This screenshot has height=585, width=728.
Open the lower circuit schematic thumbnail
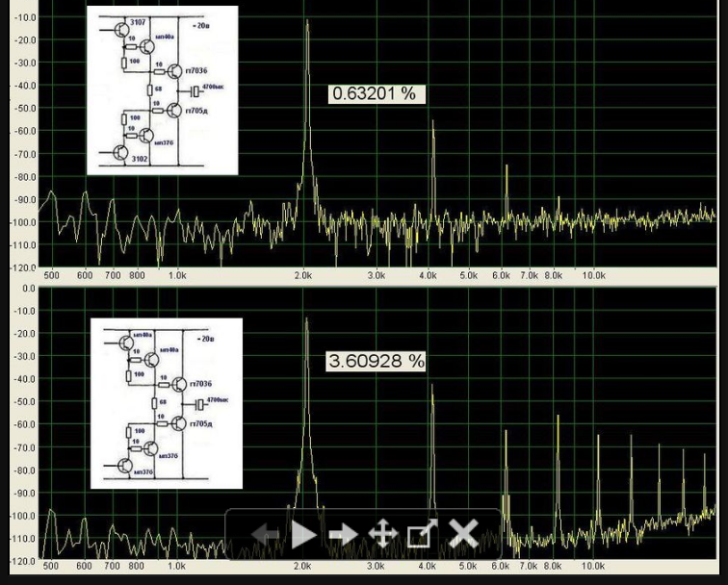pyautogui.click(x=167, y=403)
